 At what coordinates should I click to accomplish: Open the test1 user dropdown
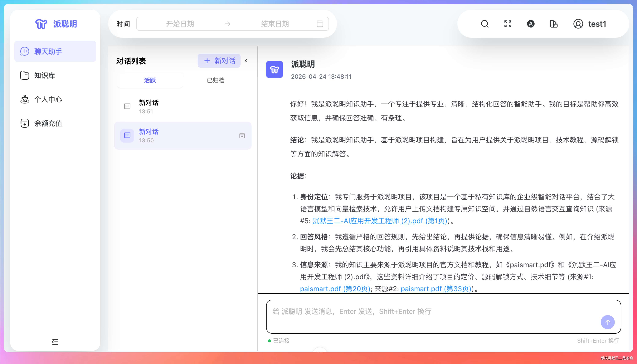point(589,24)
